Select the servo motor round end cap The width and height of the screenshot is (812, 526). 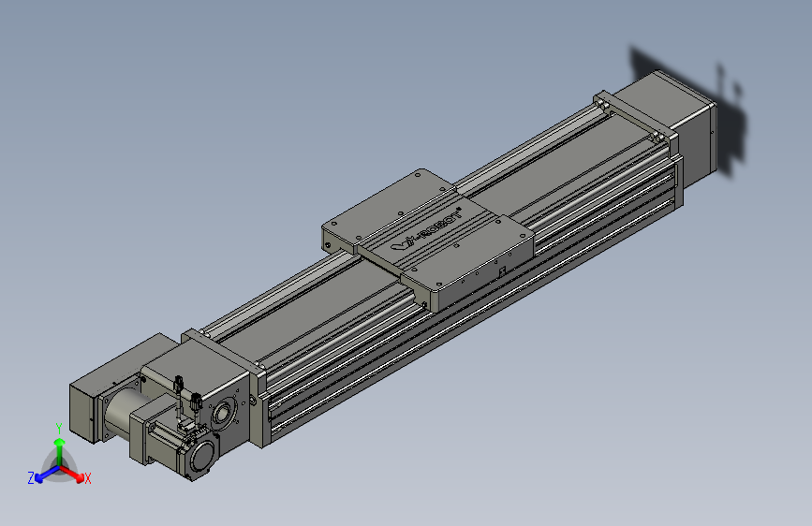pos(201,456)
